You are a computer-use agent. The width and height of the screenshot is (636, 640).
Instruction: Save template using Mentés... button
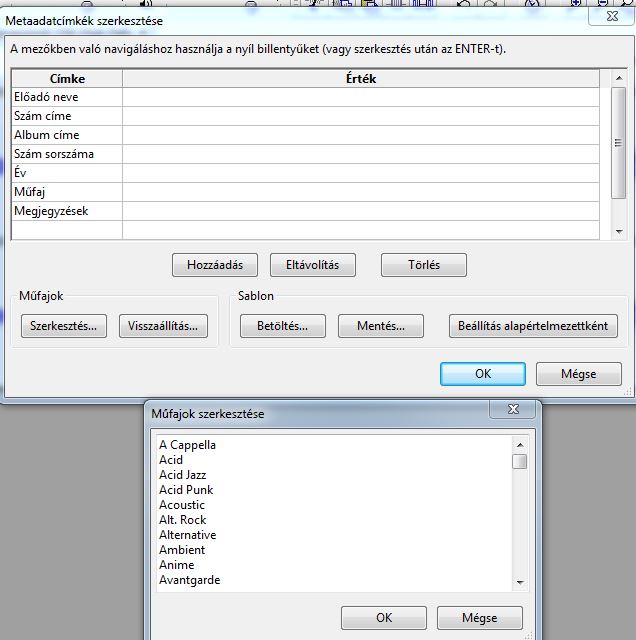(381, 326)
